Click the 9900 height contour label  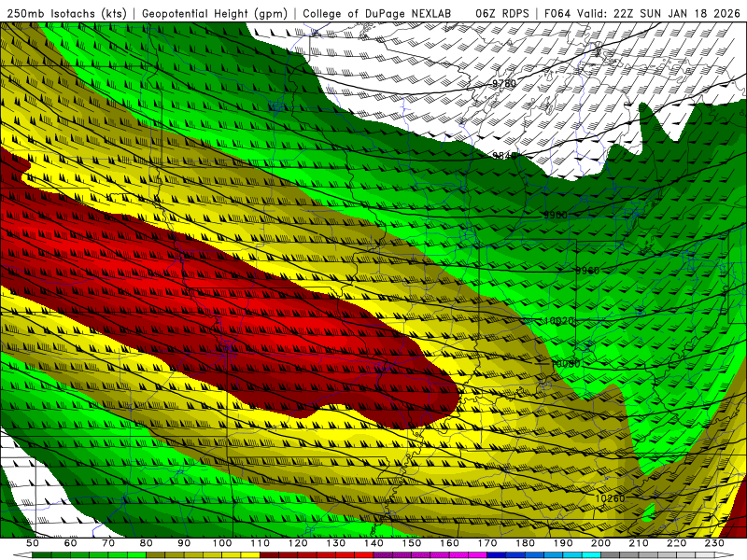[556, 216]
